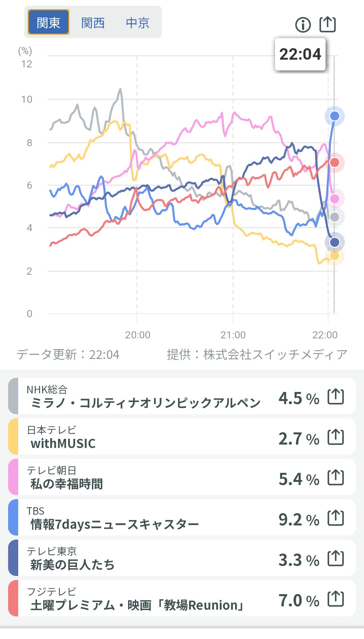Viewport: 364px width, 639px height.
Task: Tap the chart share icon at top
Action: (x=327, y=24)
